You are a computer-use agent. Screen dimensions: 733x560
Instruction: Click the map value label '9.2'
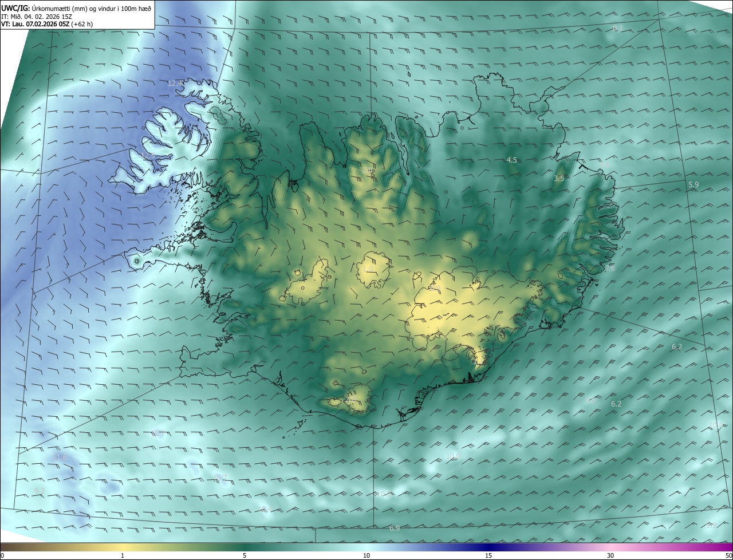coord(40,491)
